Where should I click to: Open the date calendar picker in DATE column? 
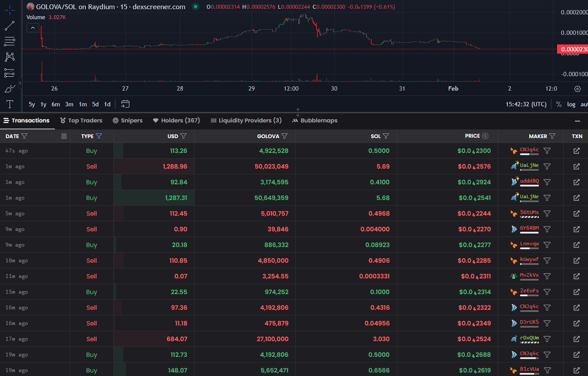(x=64, y=136)
